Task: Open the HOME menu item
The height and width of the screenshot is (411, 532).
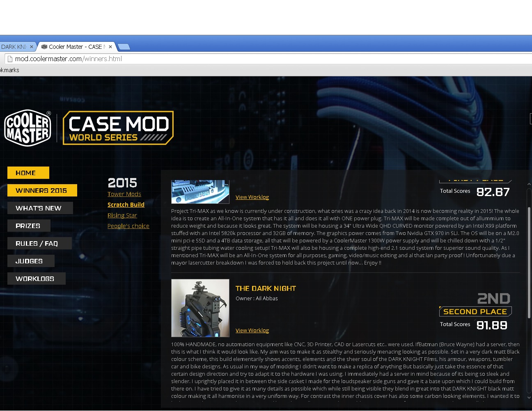Action: 28,173
